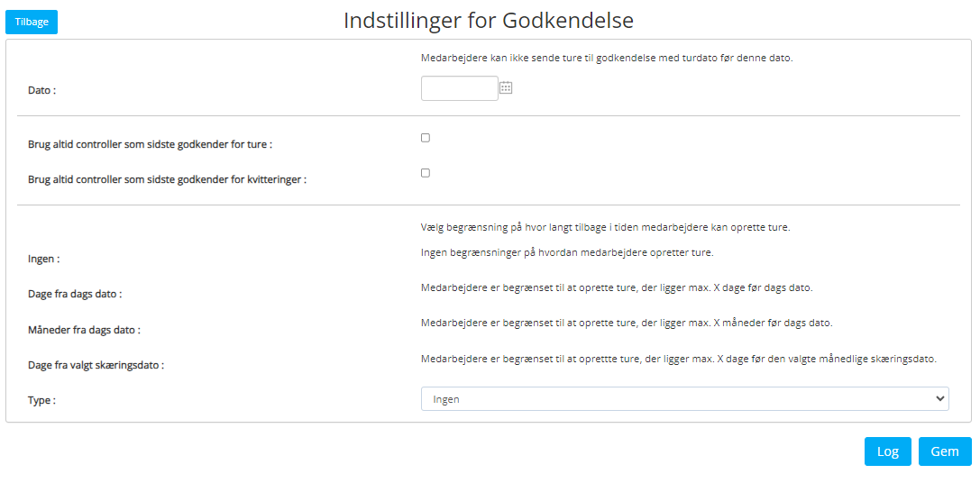Click label Brug altid controller for kvitteringer
Screen dimensions: 980x483
point(168,179)
